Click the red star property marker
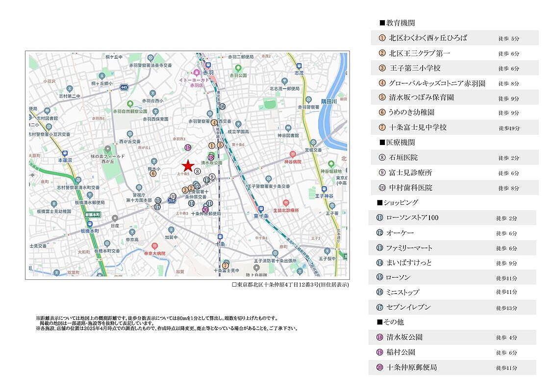Viewport: 555px width, 392px height. (188, 166)
